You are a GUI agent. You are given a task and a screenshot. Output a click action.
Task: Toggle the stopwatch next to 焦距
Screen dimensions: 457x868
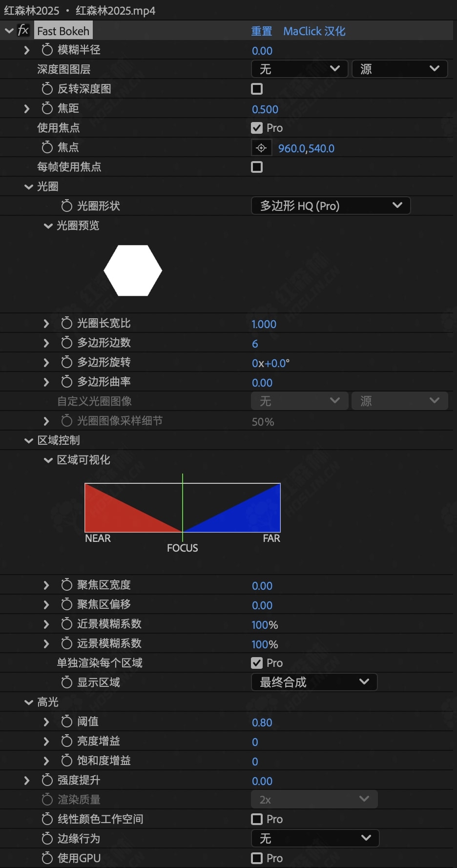pyautogui.click(x=47, y=108)
